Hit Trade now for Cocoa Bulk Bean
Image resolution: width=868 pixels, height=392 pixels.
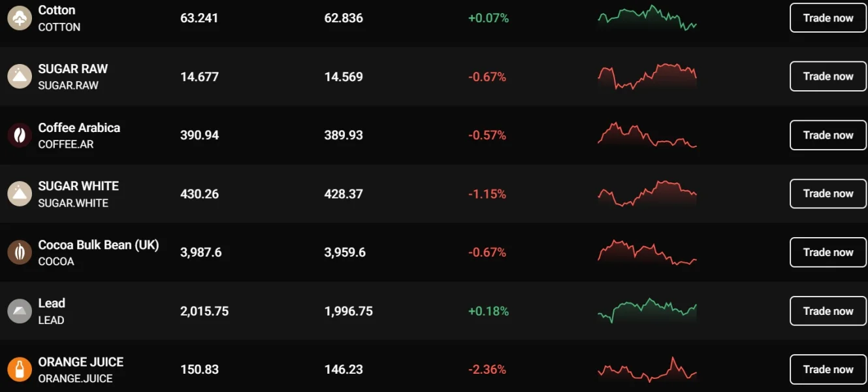tap(828, 252)
